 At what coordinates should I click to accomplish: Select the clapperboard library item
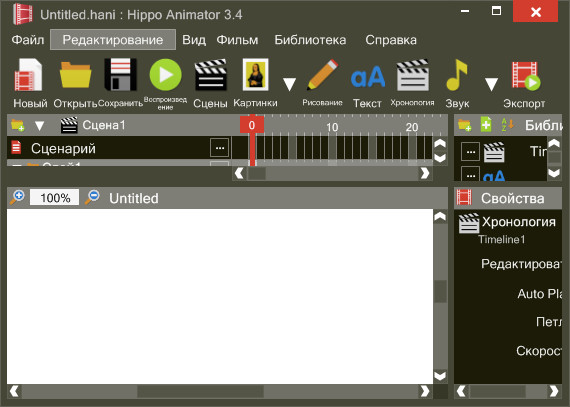pos(494,152)
